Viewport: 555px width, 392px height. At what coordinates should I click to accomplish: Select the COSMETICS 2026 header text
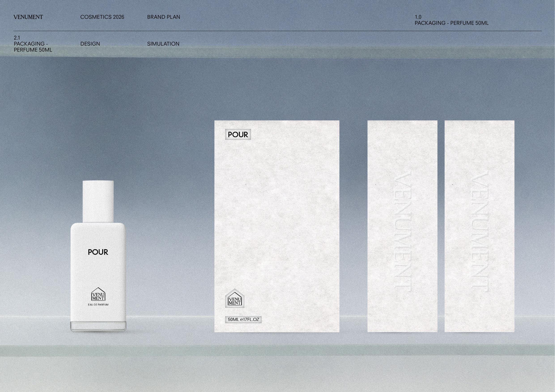tap(102, 17)
